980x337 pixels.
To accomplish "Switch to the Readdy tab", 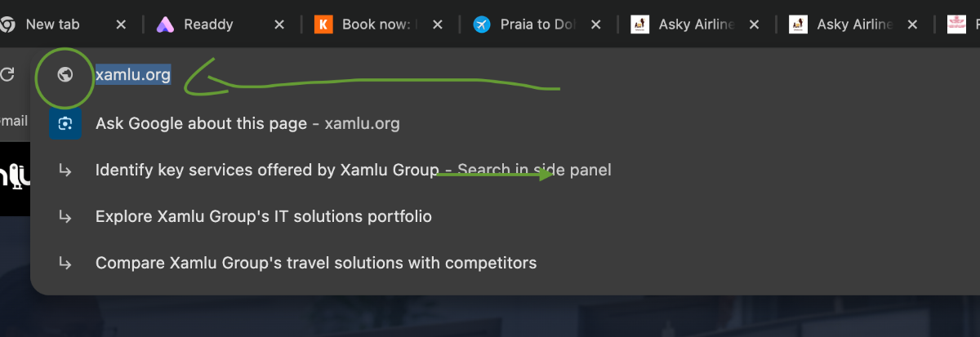I will [208, 24].
